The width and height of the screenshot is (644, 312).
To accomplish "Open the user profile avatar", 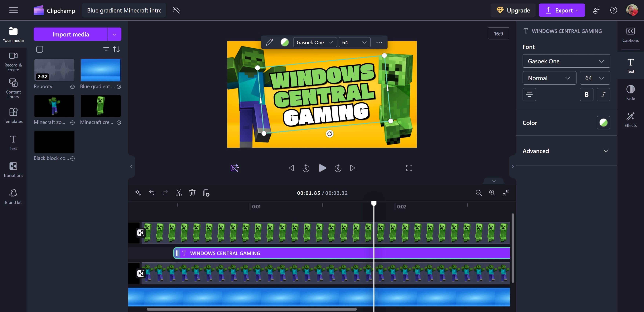I will tap(632, 10).
